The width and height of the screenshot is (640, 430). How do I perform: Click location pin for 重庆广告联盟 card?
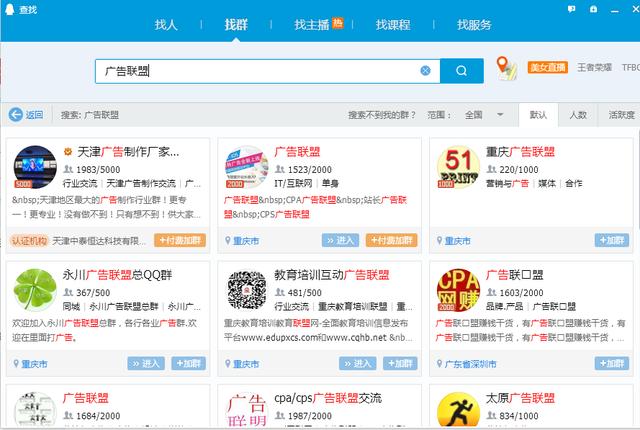pos(440,241)
